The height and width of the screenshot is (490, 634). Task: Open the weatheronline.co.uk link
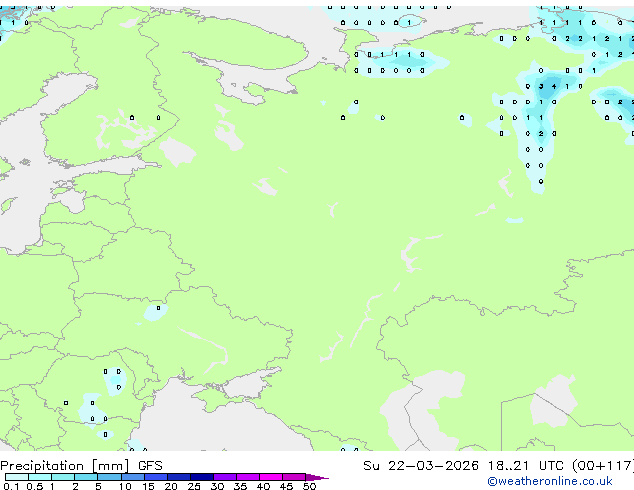(x=550, y=481)
